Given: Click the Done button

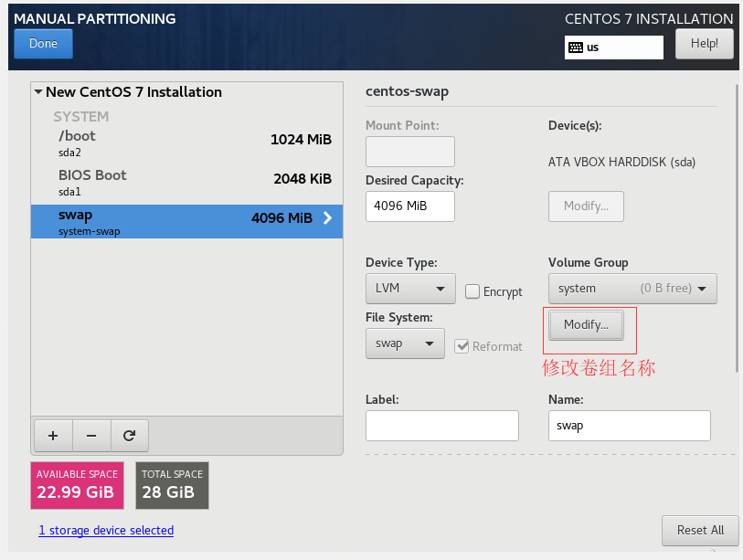Looking at the screenshot, I should point(43,44).
